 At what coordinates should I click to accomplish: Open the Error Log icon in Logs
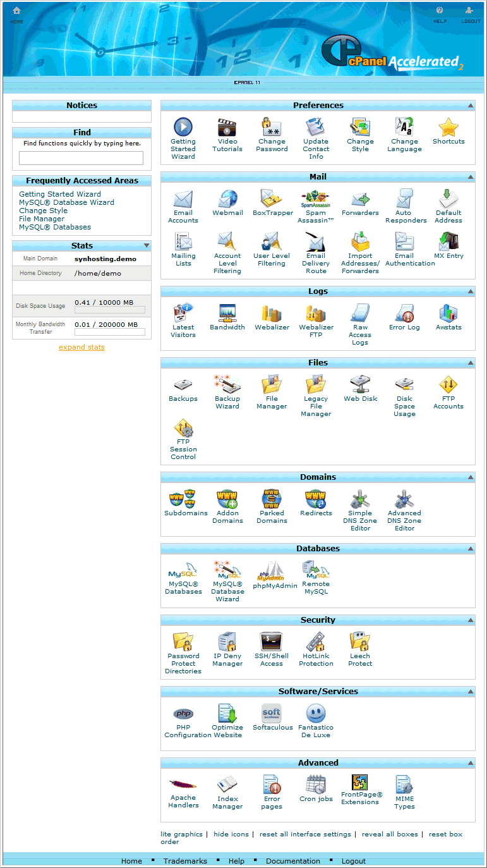pos(404,313)
